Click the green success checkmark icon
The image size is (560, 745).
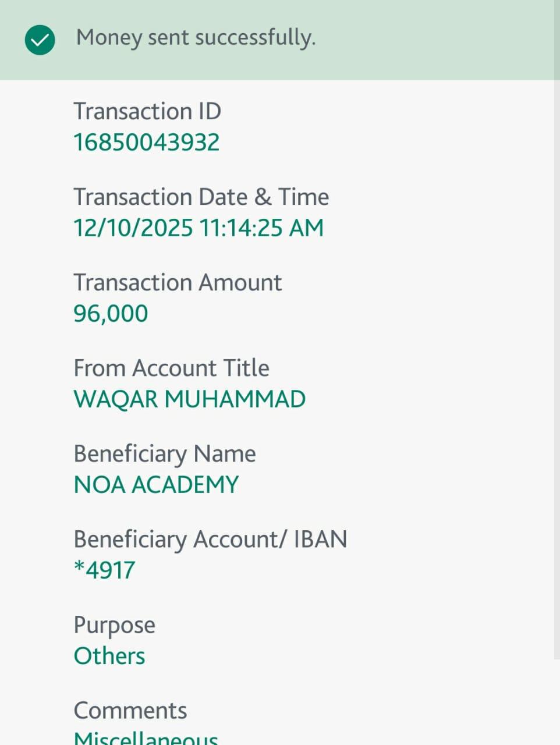(40, 40)
